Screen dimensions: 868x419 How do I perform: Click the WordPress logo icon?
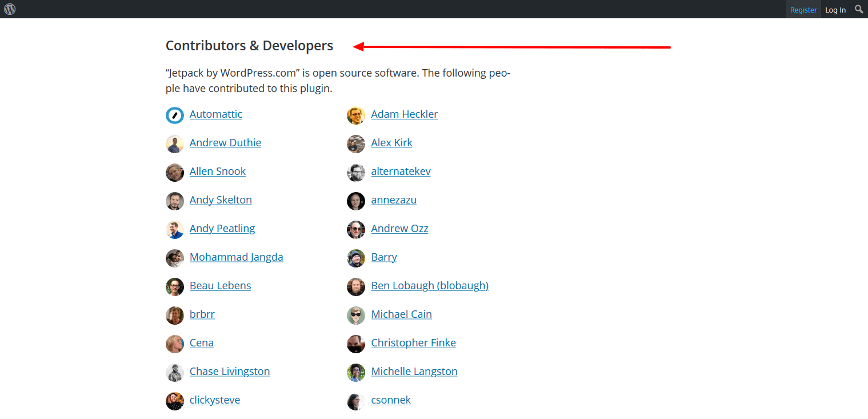coord(10,9)
